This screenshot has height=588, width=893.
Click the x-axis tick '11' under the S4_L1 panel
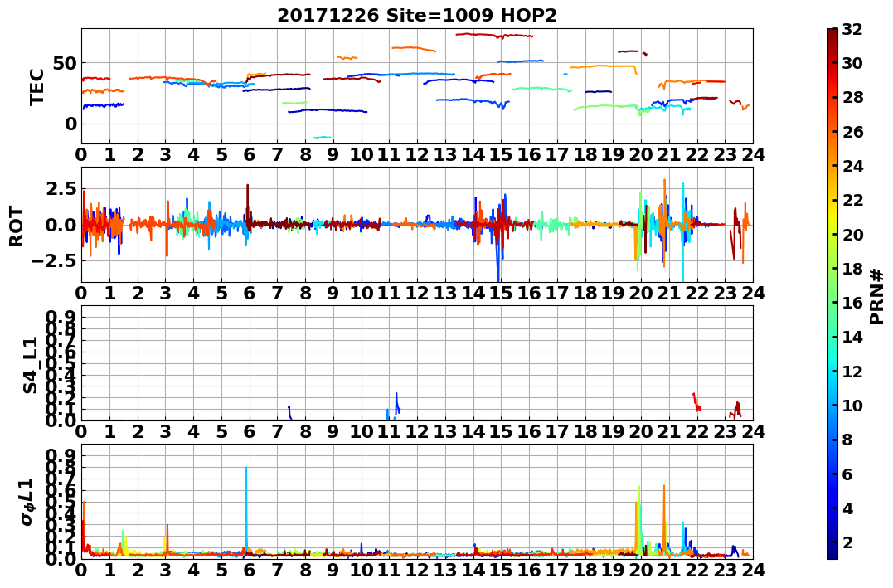[x=389, y=431]
